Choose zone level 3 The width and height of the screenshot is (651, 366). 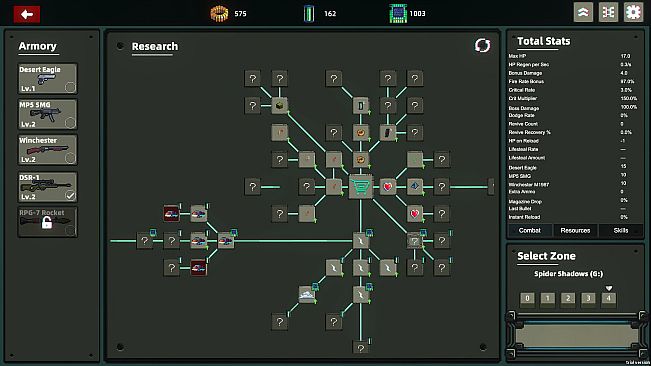[588, 298]
